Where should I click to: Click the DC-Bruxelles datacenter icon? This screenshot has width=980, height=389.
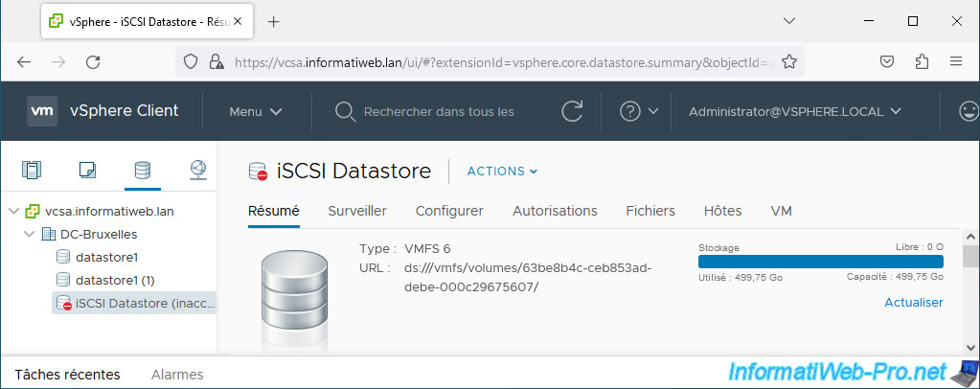[x=48, y=234]
